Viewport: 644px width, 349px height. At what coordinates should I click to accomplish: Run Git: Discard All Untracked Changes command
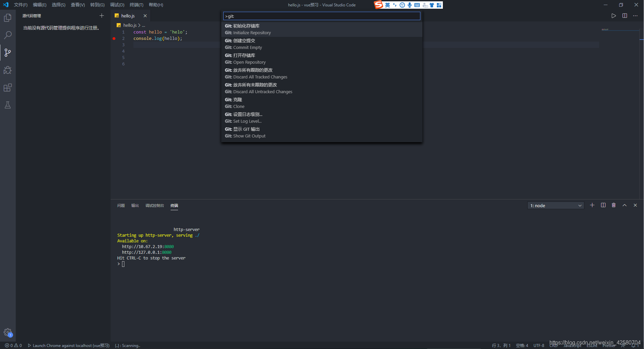click(x=321, y=88)
